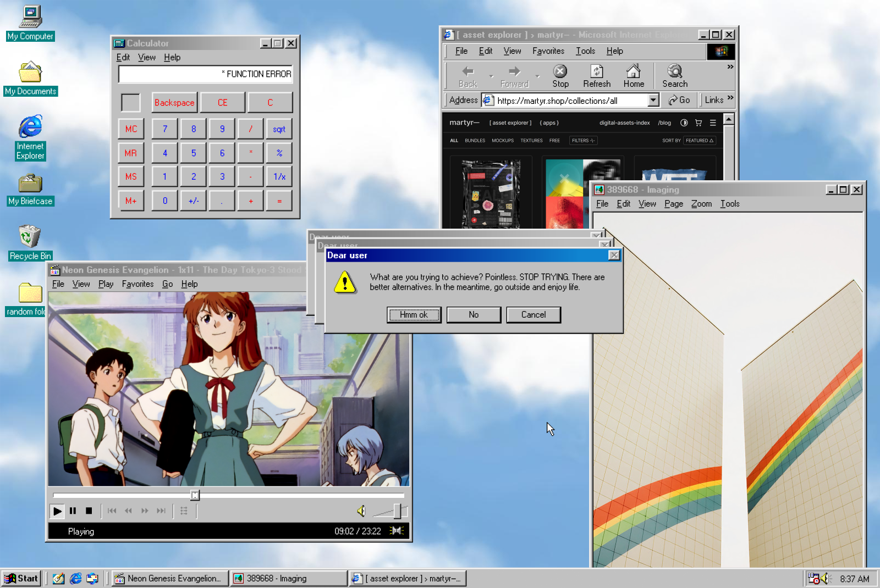
Task: Click the Show Desktop quick launch icon
Action: [x=59, y=578]
